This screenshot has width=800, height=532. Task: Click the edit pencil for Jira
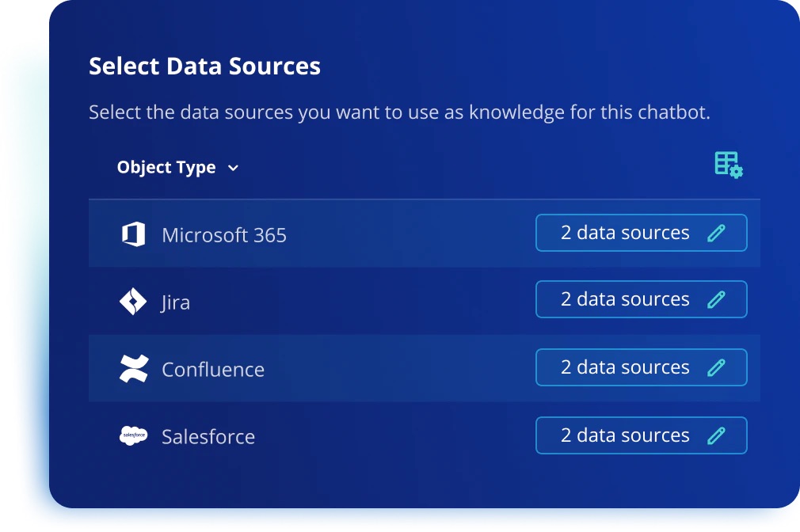coord(716,299)
